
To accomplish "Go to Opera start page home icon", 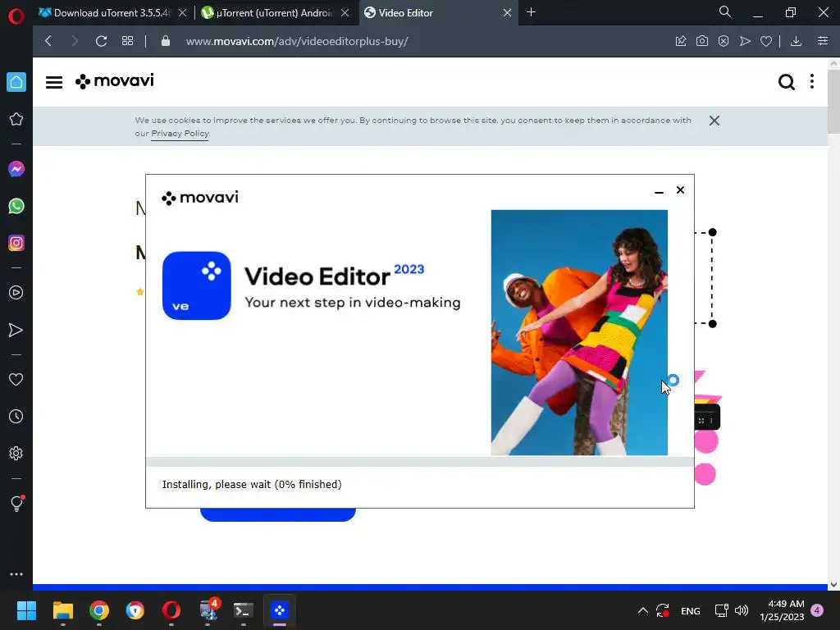I will pyautogui.click(x=16, y=82).
